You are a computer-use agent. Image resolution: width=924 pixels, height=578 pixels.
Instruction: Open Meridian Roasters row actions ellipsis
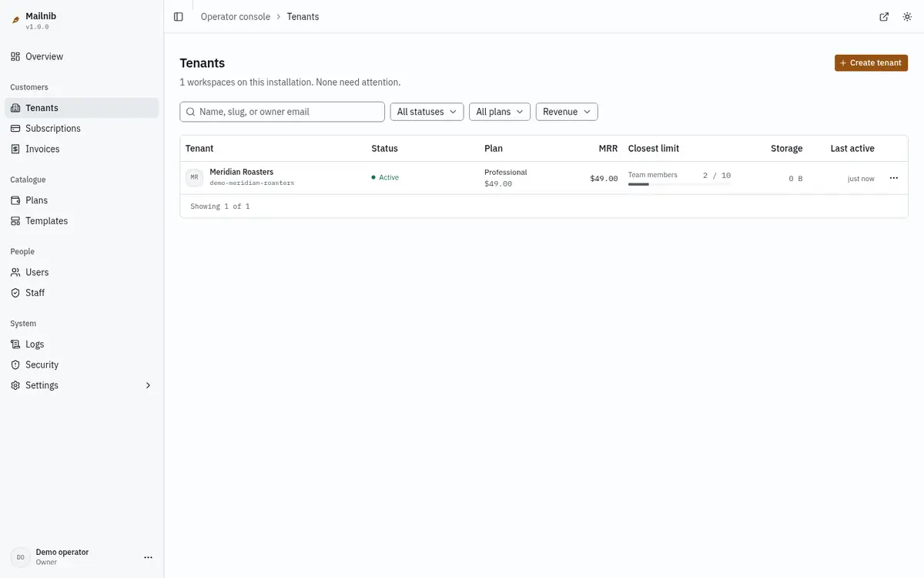point(894,178)
